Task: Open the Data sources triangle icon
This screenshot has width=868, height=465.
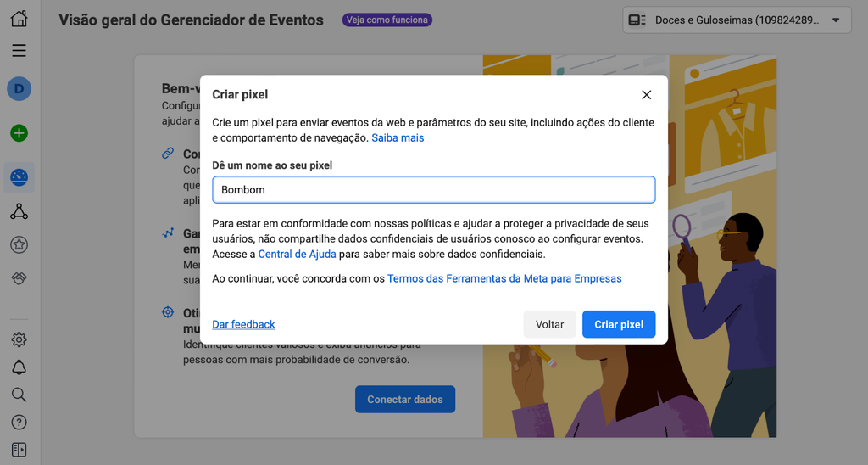Action: click(19, 211)
